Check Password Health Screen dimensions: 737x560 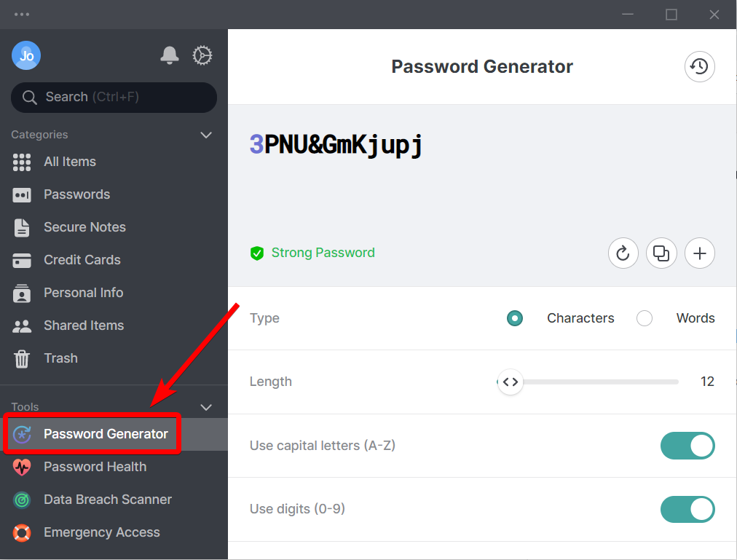(x=95, y=467)
